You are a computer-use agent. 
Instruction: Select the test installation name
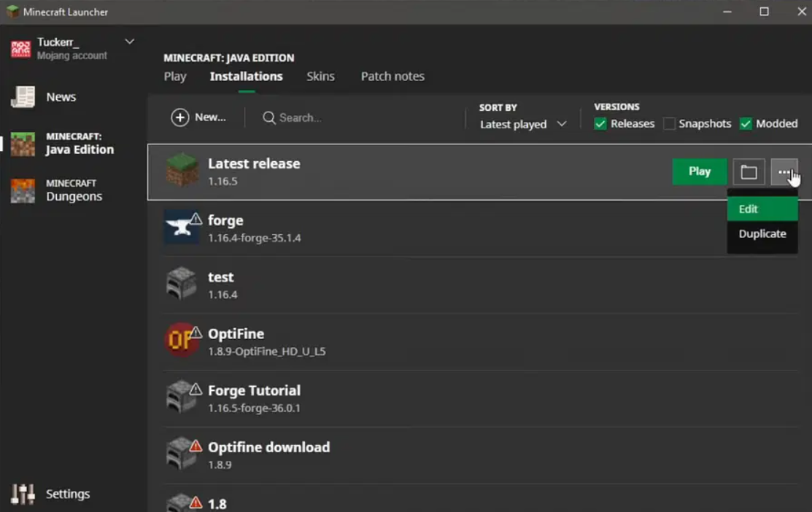pos(221,277)
